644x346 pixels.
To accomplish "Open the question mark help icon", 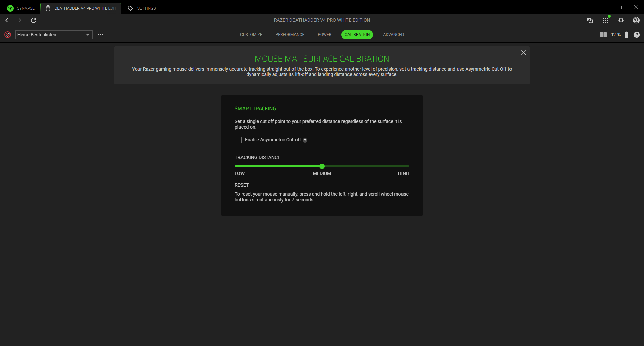I will pyautogui.click(x=637, y=35).
